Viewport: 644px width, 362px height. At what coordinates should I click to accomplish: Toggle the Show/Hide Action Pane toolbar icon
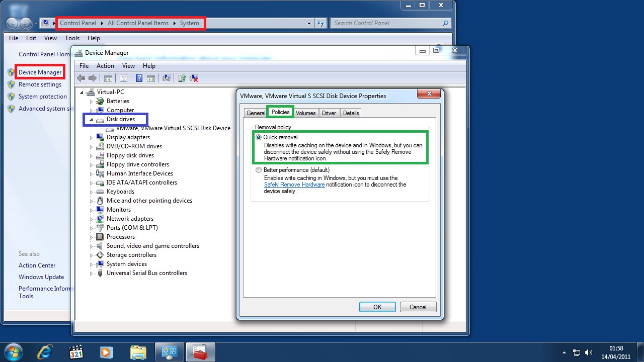[150, 78]
